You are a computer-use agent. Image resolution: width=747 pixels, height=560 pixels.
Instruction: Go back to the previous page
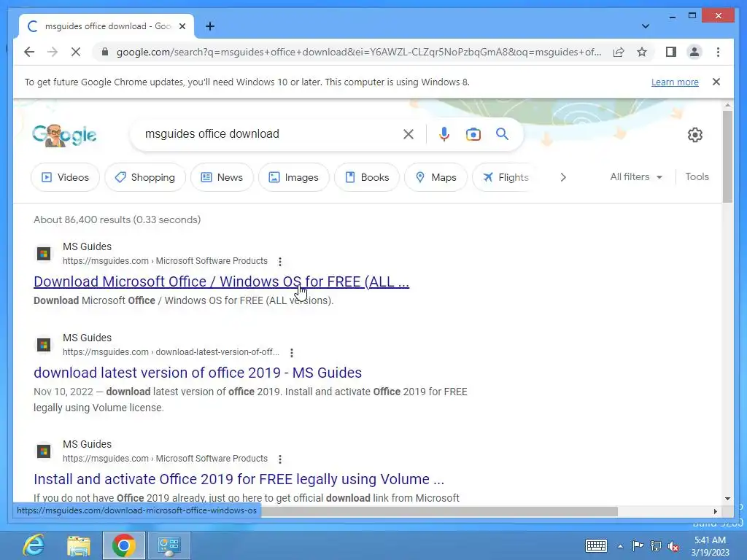[x=29, y=52]
